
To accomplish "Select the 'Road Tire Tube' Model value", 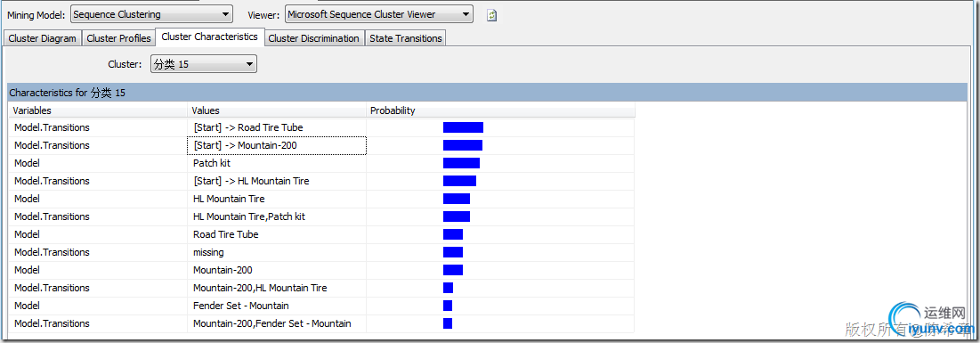I will [x=225, y=234].
